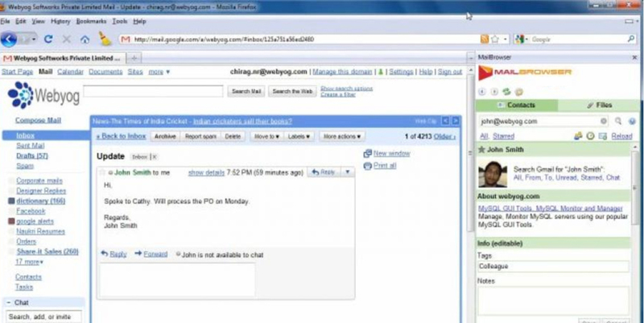Select the Contacts tab in MailBrowser
Viewport: 644px width, 323px height.
[517, 106]
